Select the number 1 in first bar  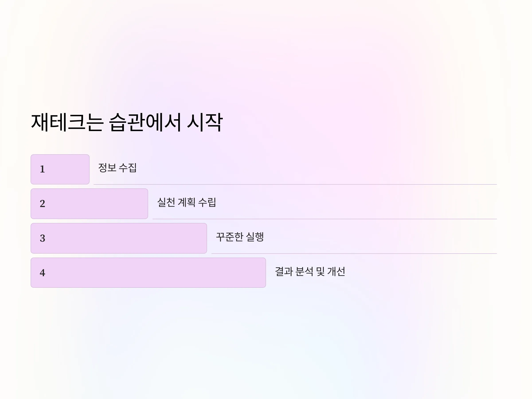coord(42,169)
